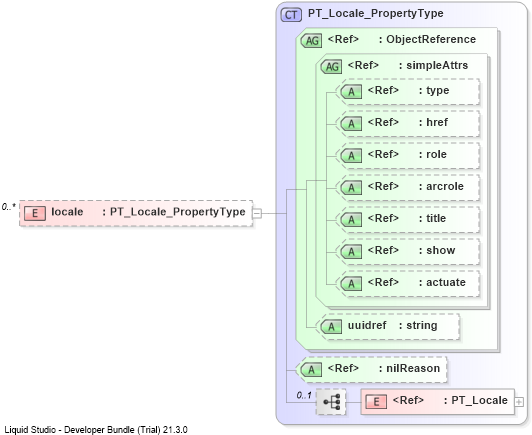Image resolution: width=532 pixels, height=435 pixels.
Task: Select the 'uuidref : string' attribute label
Action: [x=393, y=325]
